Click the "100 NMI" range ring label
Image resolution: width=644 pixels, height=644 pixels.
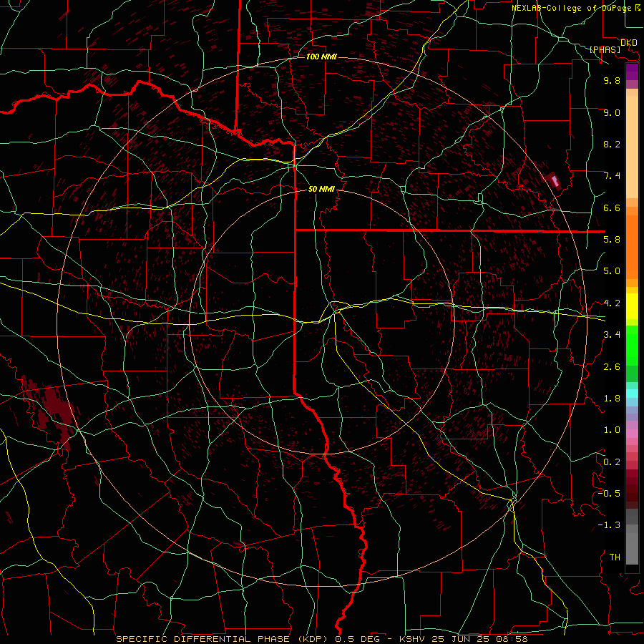tap(321, 57)
